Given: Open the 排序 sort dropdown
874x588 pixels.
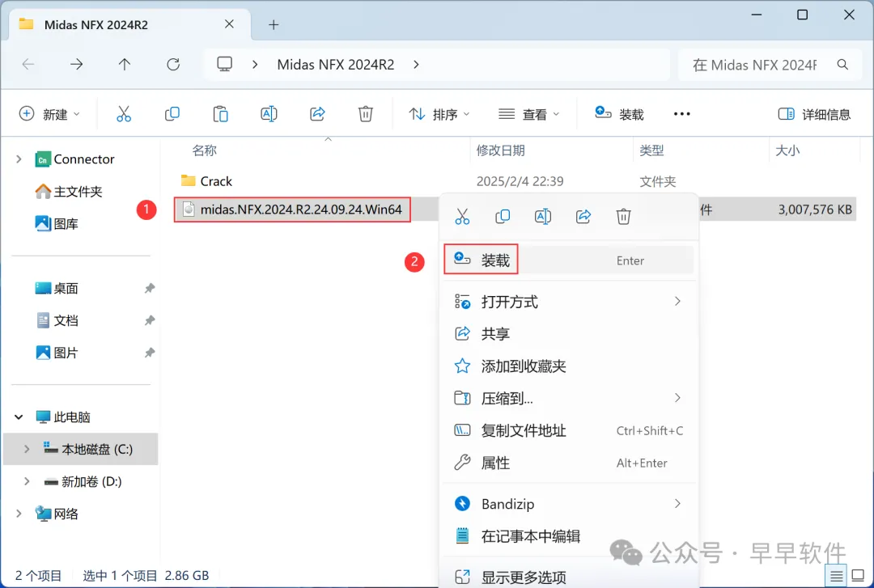Looking at the screenshot, I should [x=439, y=114].
